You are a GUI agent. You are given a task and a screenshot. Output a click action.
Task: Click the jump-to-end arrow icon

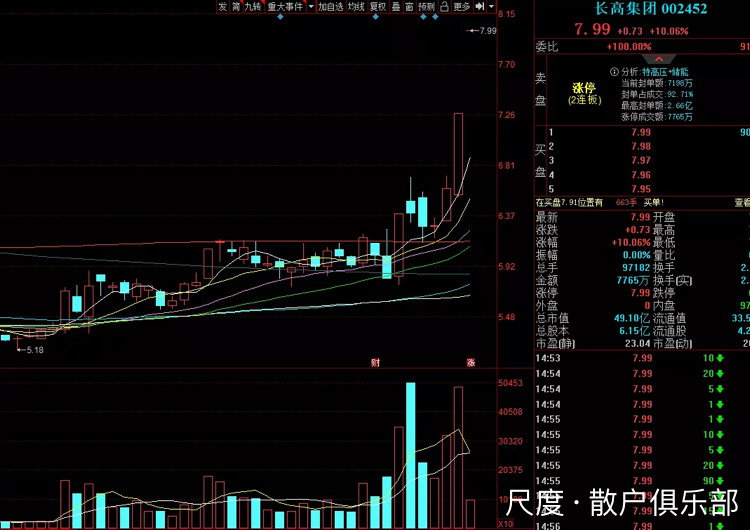pyautogui.click(x=480, y=6)
